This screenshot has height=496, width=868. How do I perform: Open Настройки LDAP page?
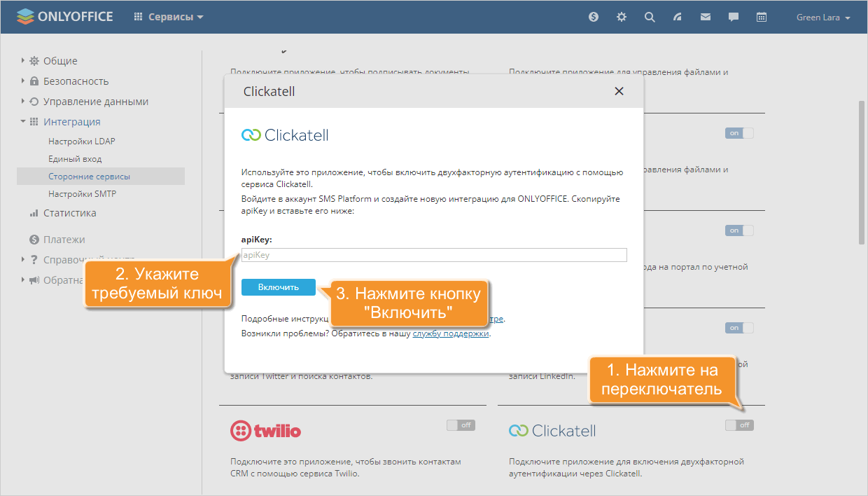click(x=82, y=142)
